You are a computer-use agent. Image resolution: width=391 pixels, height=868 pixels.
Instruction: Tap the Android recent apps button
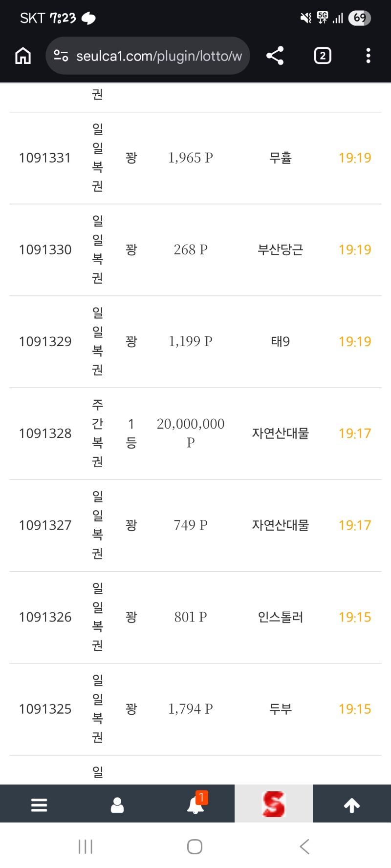(86, 847)
